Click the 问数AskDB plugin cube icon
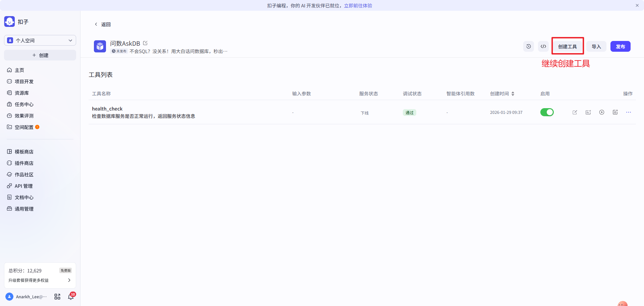This screenshot has width=644, height=306. 100,46
